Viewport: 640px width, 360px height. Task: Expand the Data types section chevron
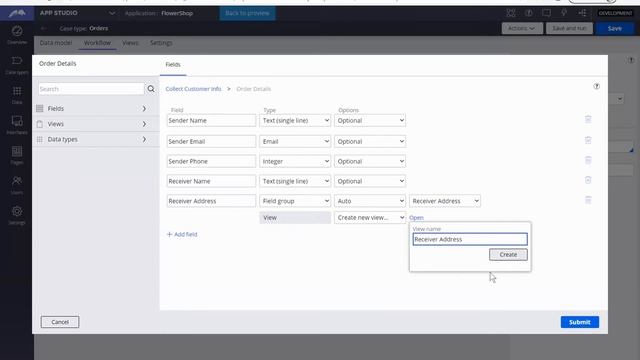pyautogui.click(x=144, y=139)
